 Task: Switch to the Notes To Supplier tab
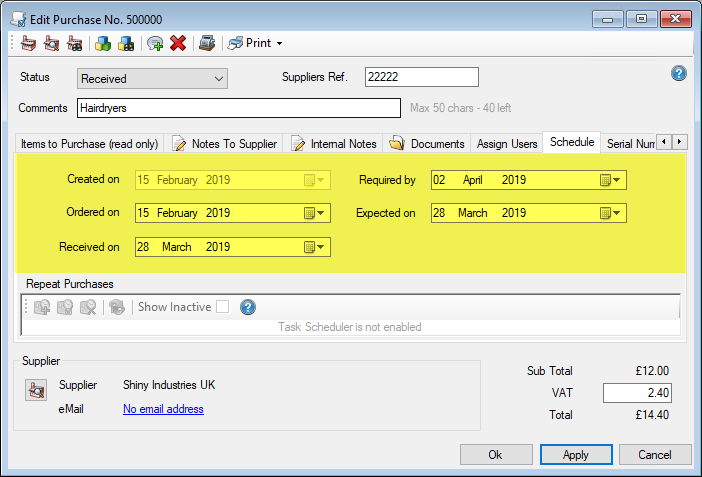226,144
